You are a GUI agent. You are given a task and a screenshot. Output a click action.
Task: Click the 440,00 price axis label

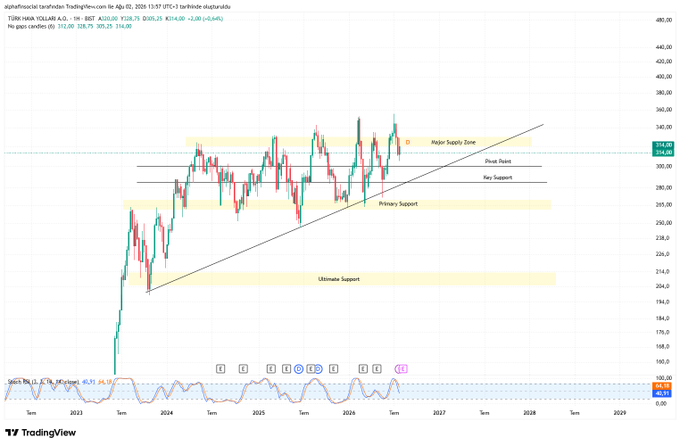pyautogui.click(x=664, y=47)
